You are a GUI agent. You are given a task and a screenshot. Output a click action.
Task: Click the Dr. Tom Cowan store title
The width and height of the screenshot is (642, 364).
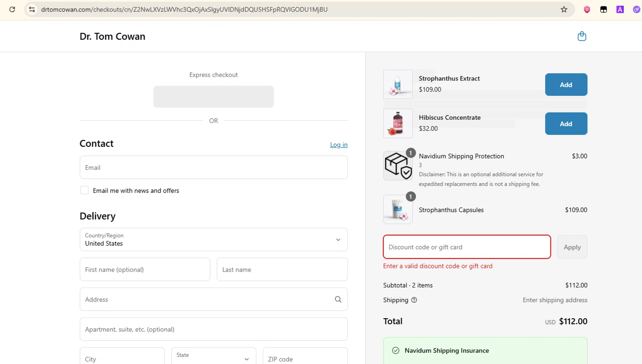coord(113,36)
